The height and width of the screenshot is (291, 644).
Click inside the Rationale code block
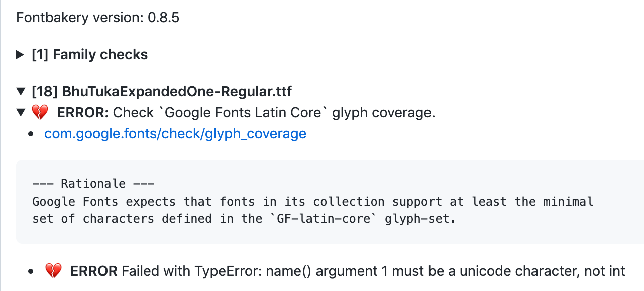pos(311,201)
